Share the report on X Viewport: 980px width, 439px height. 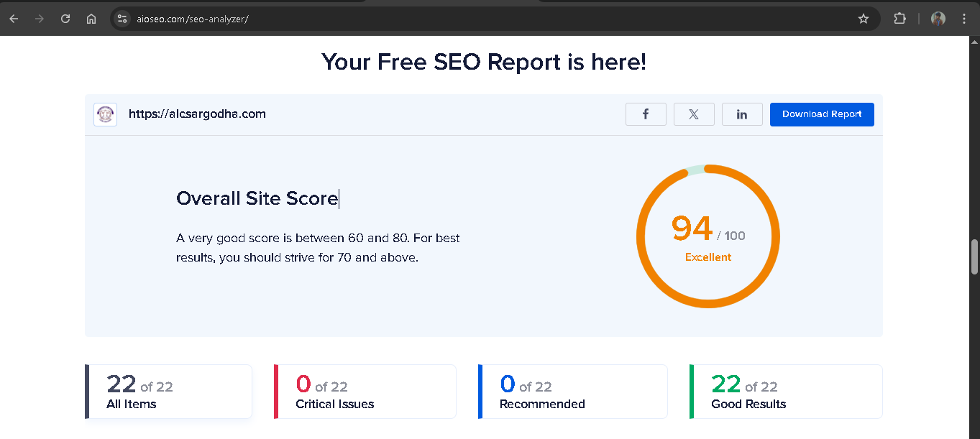click(694, 114)
